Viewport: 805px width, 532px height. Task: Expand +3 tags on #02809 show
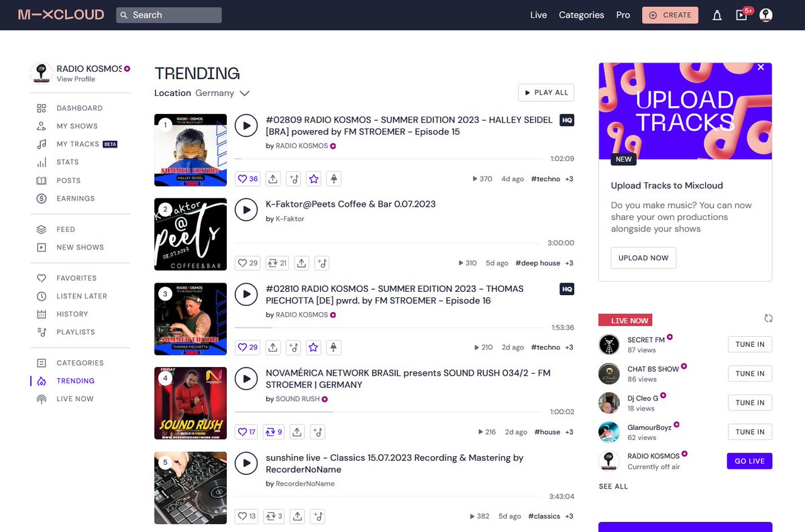pos(569,179)
